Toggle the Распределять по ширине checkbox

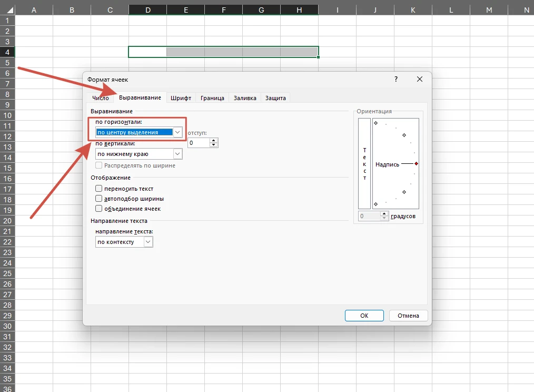tap(99, 165)
